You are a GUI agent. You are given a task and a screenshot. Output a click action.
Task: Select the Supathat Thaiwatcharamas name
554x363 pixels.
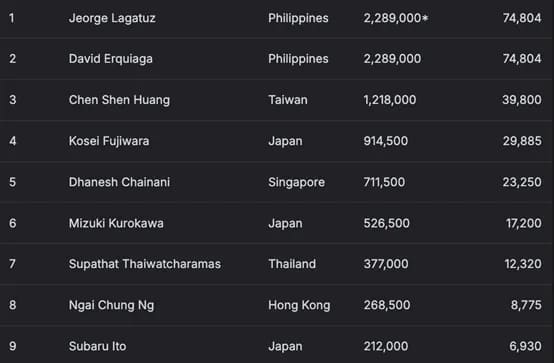[x=145, y=264]
